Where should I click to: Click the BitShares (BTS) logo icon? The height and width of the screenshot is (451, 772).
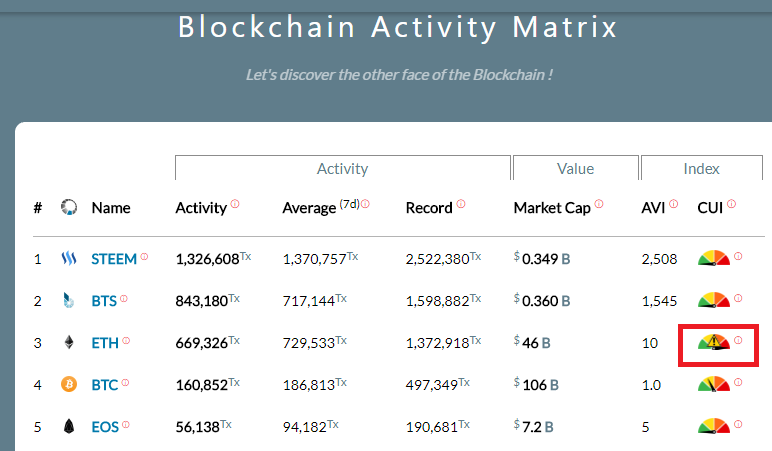[69, 300]
